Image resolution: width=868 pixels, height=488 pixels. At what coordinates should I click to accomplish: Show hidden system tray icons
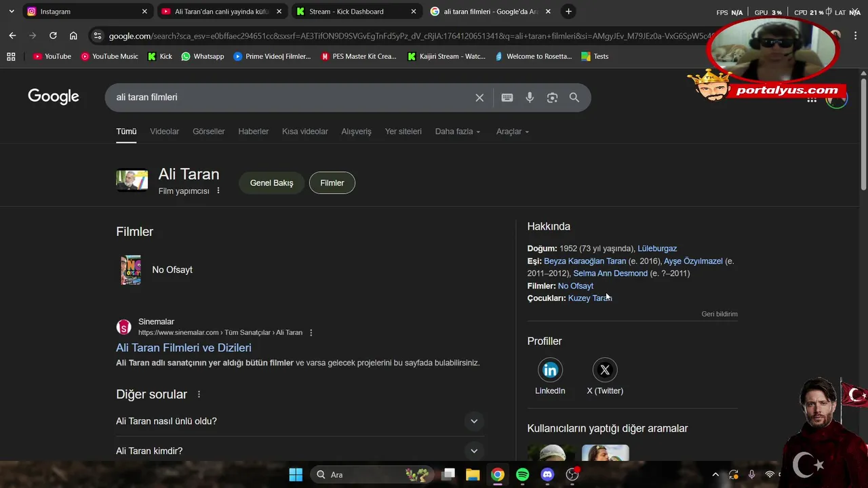pyautogui.click(x=715, y=474)
